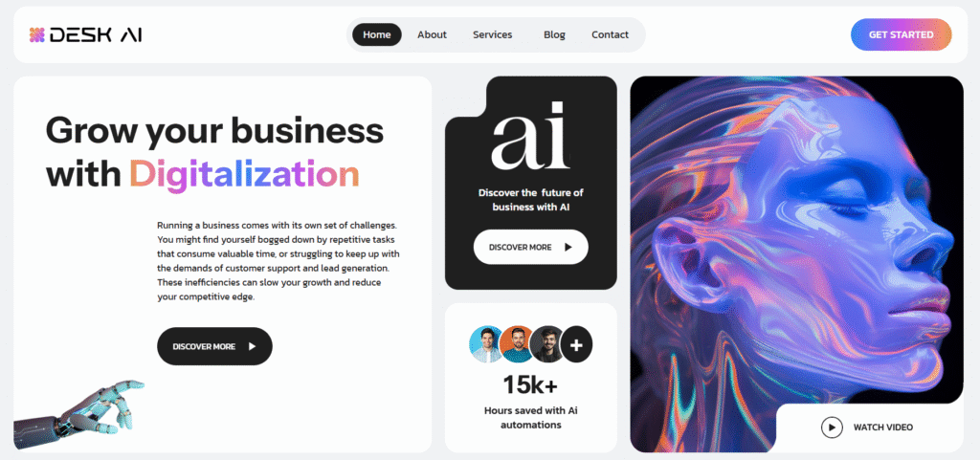
Task: Open the Services menu item
Action: pyautogui.click(x=493, y=35)
